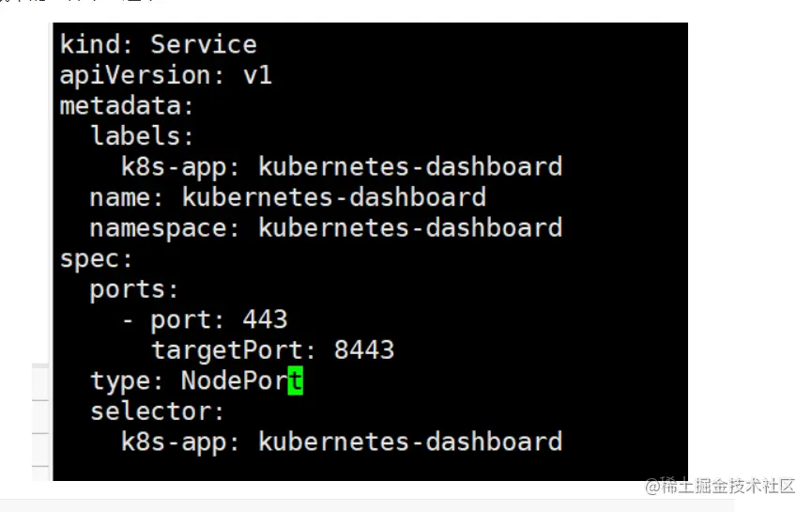Click the selector: key
Image resolution: width=812 pixels, height=512 pixels.
coord(158,411)
